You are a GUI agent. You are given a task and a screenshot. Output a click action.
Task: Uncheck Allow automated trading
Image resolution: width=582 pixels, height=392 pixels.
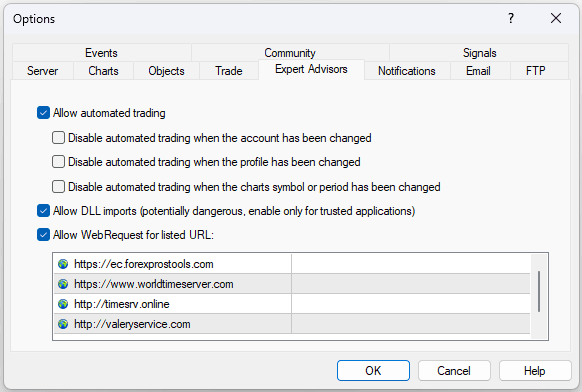click(43, 113)
